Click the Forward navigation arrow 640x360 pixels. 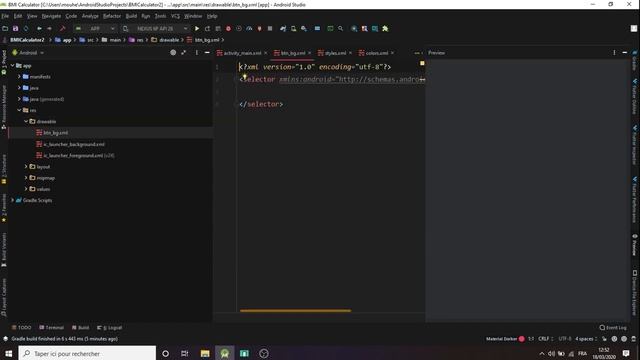[x=49, y=29]
